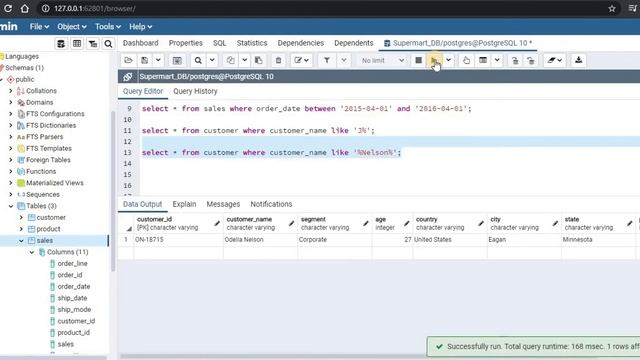Click the Save data changes icon
Image resolution: width=640 pixels, height=360 pixels.
coord(177,60)
